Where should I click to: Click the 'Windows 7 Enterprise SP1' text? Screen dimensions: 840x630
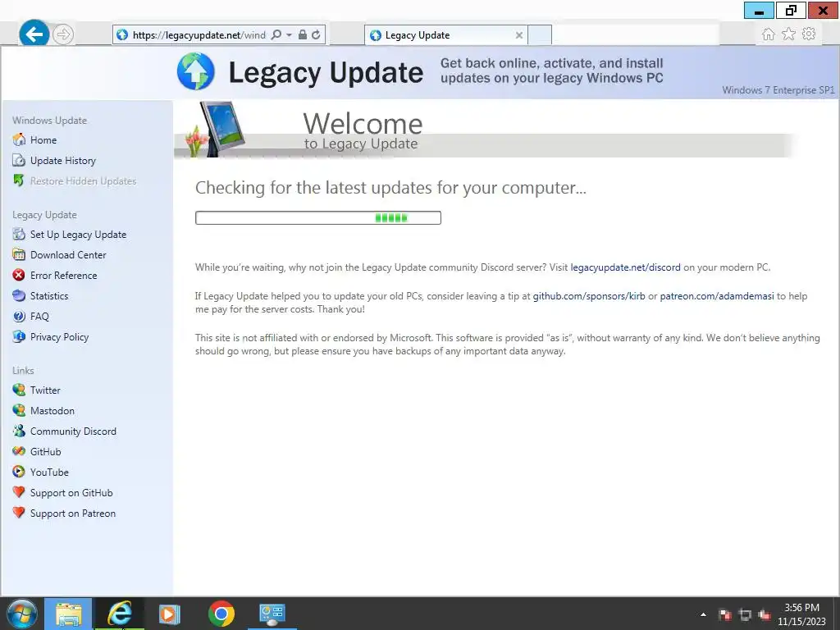click(x=778, y=90)
